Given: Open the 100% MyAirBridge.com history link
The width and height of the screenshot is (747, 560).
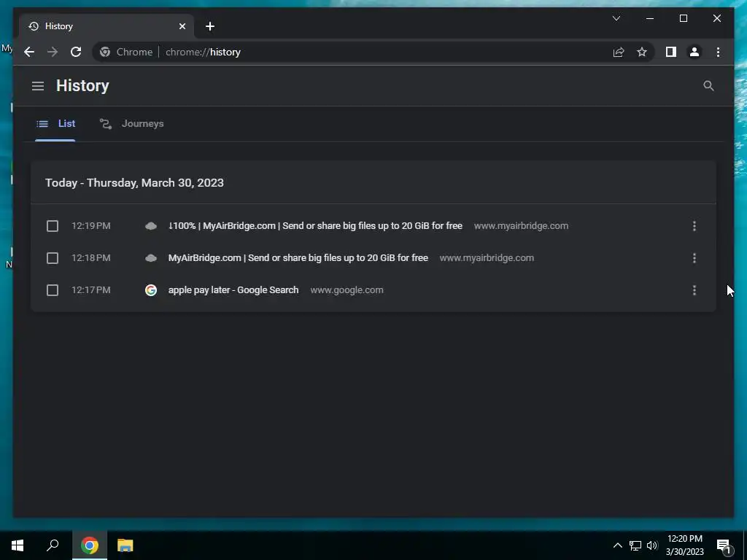Looking at the screenshot, I should 315,226.
